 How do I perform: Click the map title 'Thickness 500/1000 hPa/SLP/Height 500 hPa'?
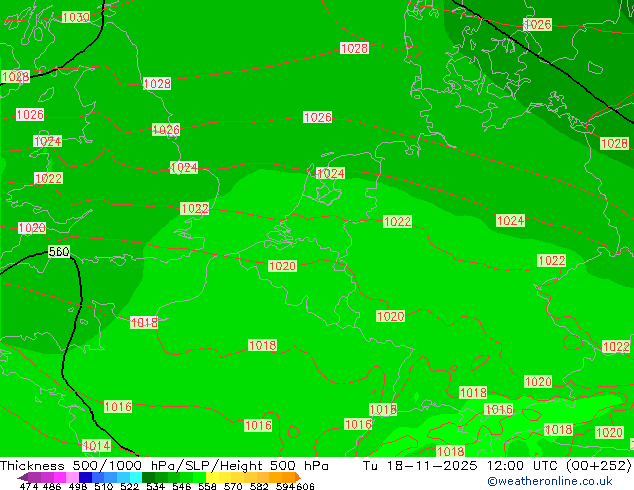coord(164,465)
